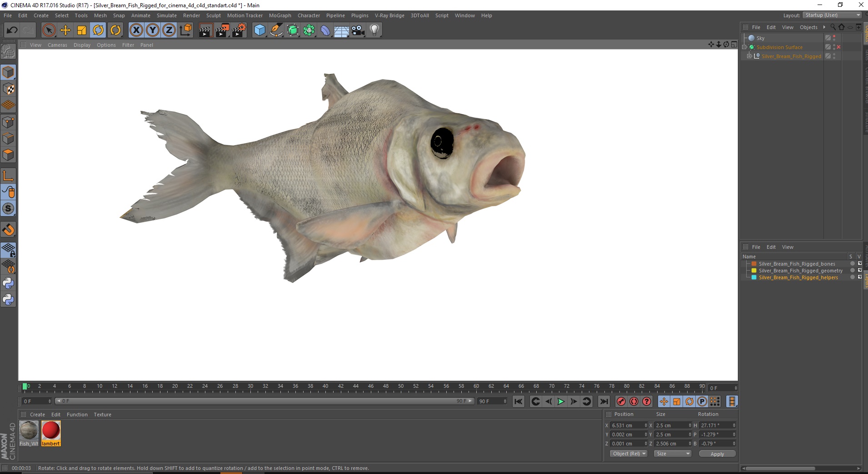Click bones layer orange color swatch
This screenshot has height=474, width=868.
click(x=754, y=264)
